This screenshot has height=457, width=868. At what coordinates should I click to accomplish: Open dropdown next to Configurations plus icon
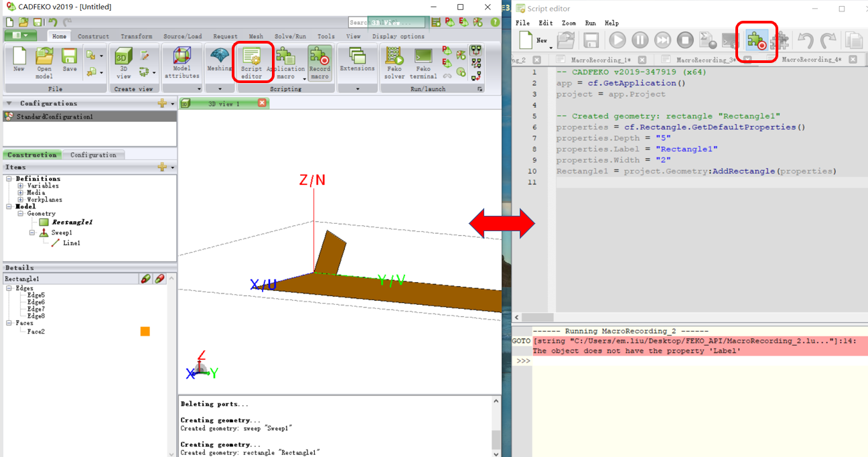coord(173,104)
